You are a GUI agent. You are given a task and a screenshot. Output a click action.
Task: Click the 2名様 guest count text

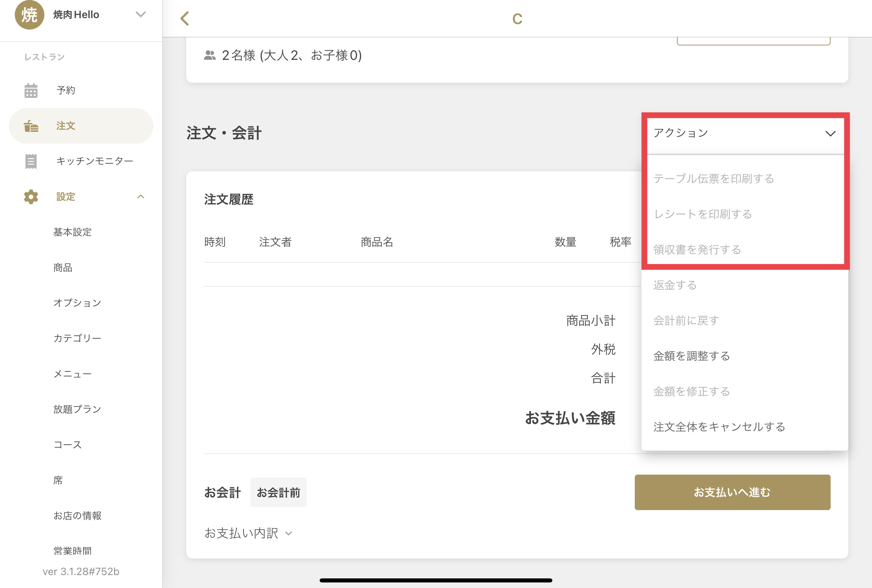(292, 55)
